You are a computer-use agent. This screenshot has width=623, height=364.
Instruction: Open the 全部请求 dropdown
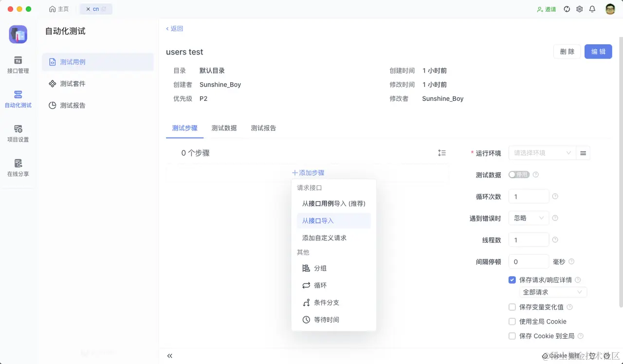click(x=553, y=292)
